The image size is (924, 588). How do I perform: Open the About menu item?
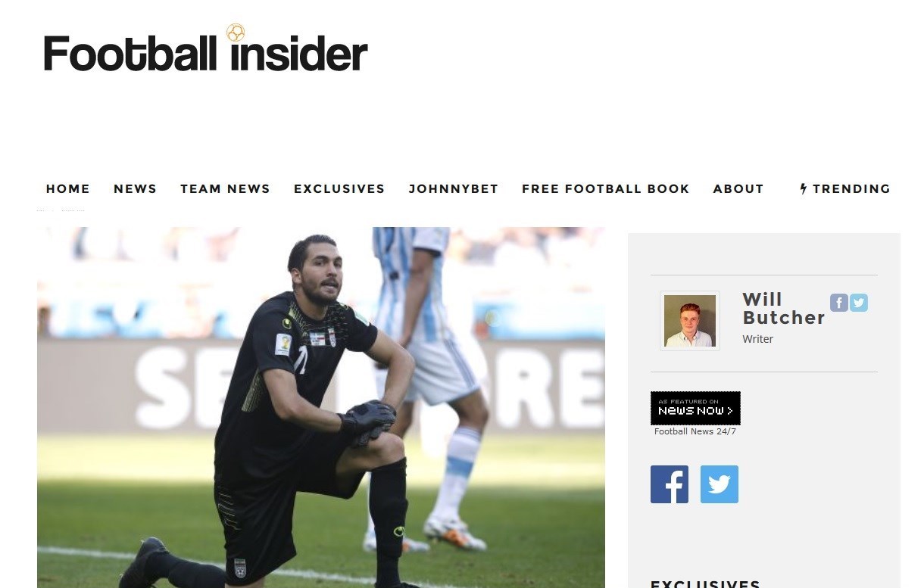[738, 188]
